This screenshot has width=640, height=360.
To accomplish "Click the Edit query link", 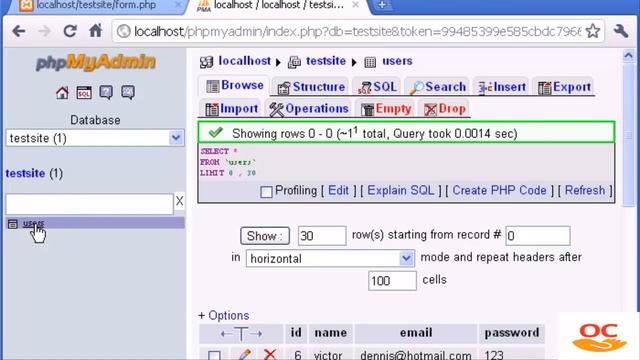I will coord(338,190).
